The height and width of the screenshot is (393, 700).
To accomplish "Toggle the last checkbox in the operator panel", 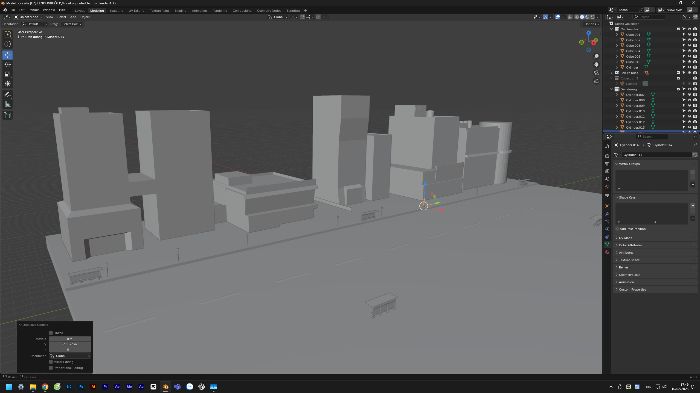I will (51, 368).
